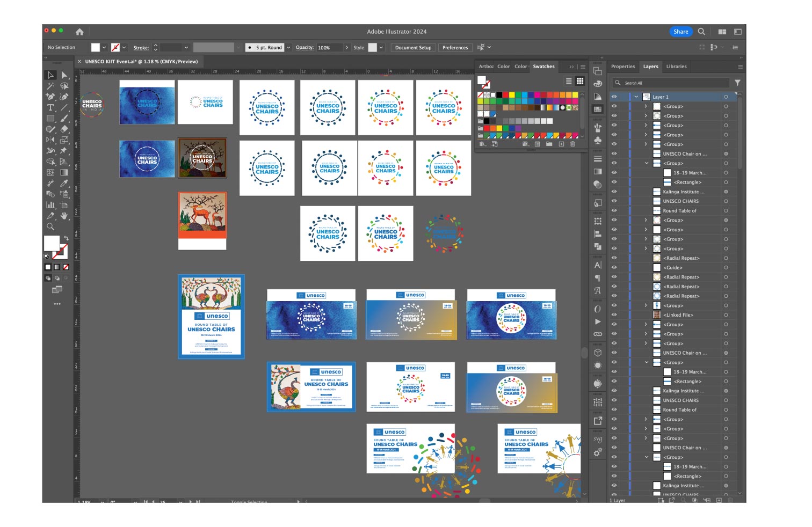Viewport: 812px width, 527px height.
Task: Open the Opacity dropdown arrow
Action: pos(347,48)
